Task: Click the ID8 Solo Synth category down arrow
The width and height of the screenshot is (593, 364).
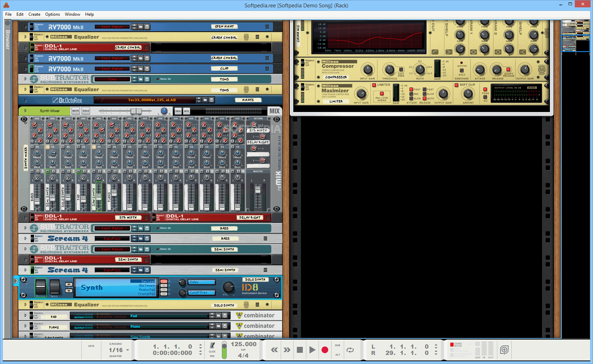Action: [x=69, y=291]
